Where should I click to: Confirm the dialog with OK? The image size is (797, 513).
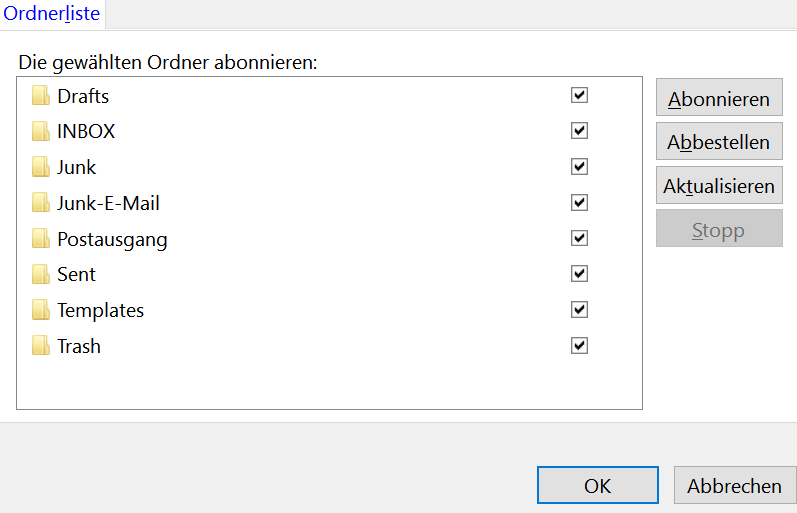[x=597, y=486]
